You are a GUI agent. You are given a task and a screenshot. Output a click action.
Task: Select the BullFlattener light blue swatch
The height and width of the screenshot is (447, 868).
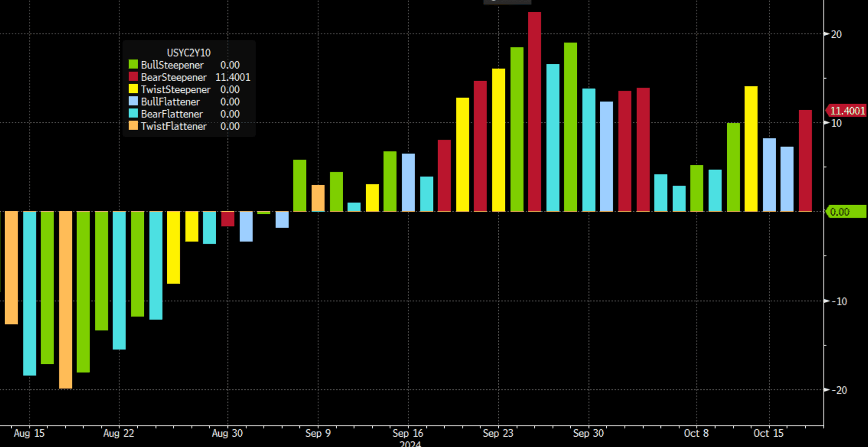coord(133,102)
